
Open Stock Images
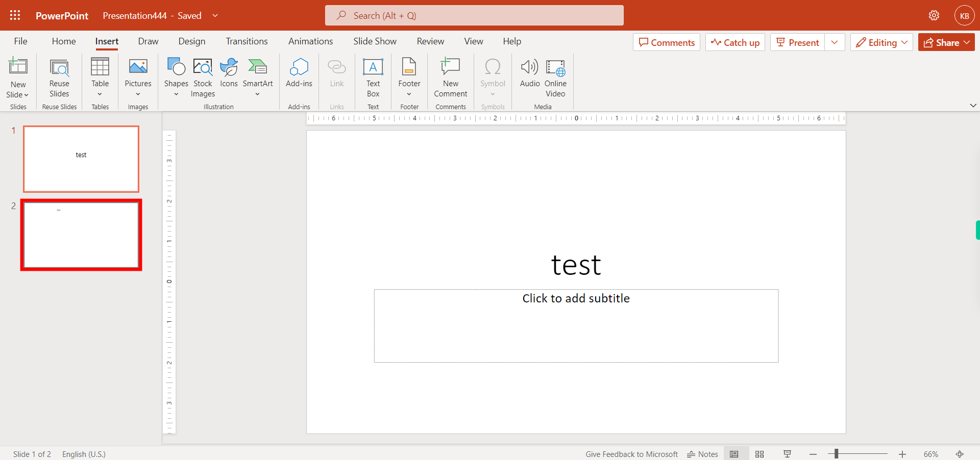(x=203, y=78)
